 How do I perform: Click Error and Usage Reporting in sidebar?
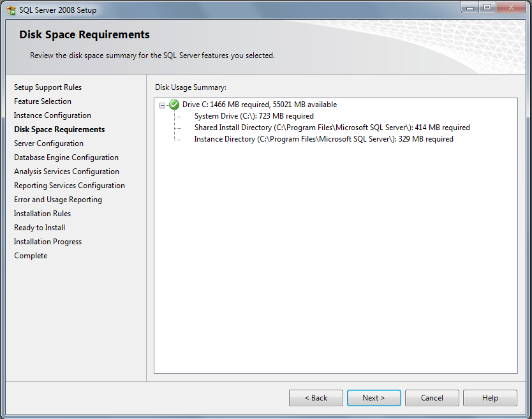click(58, 200)
